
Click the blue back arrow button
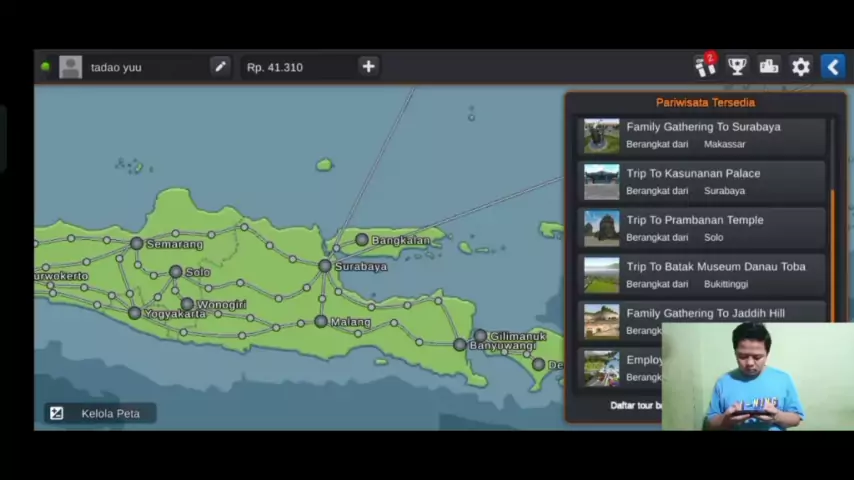point(833,67)
